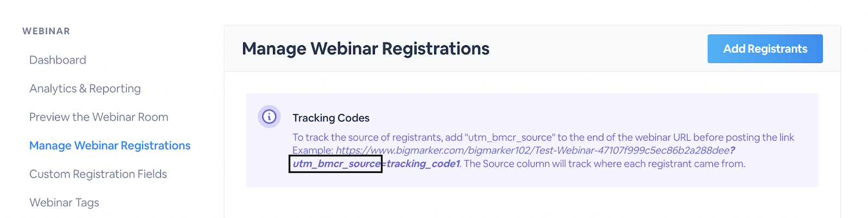Open Custom Registration Fields
This screenshot has height=218, width=868.
[98, 174]
